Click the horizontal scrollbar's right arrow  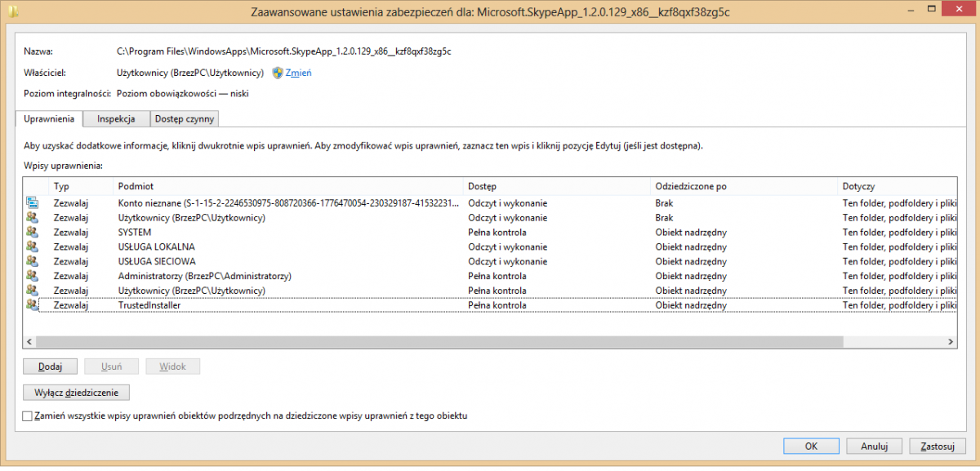[x=950, y=342]
